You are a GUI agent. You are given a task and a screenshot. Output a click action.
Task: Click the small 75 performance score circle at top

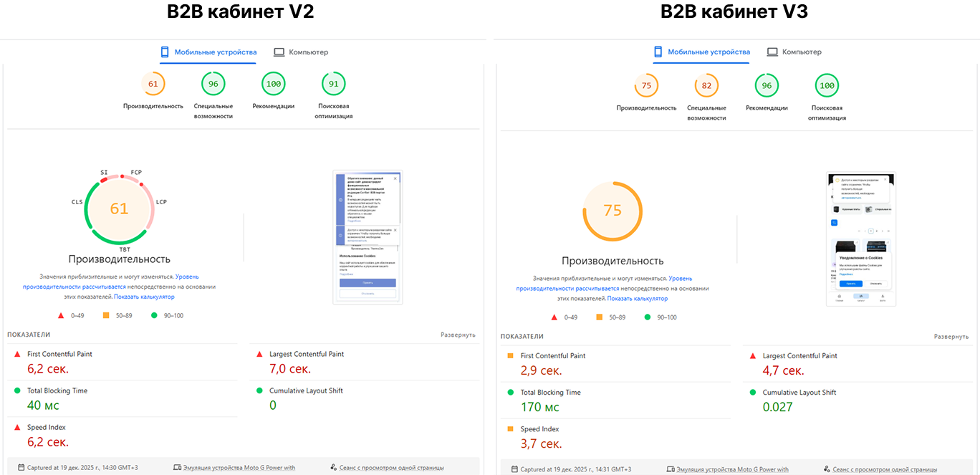tap(646, 86)
